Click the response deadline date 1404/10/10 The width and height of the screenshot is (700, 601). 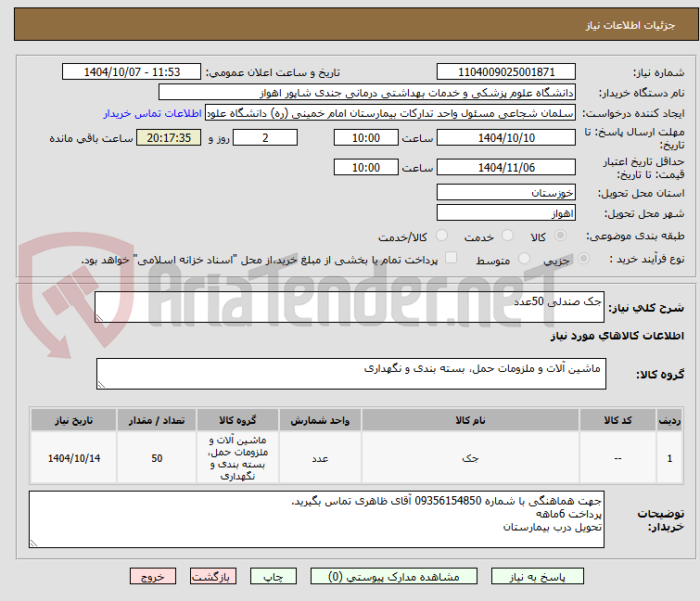tap(506, 137)
